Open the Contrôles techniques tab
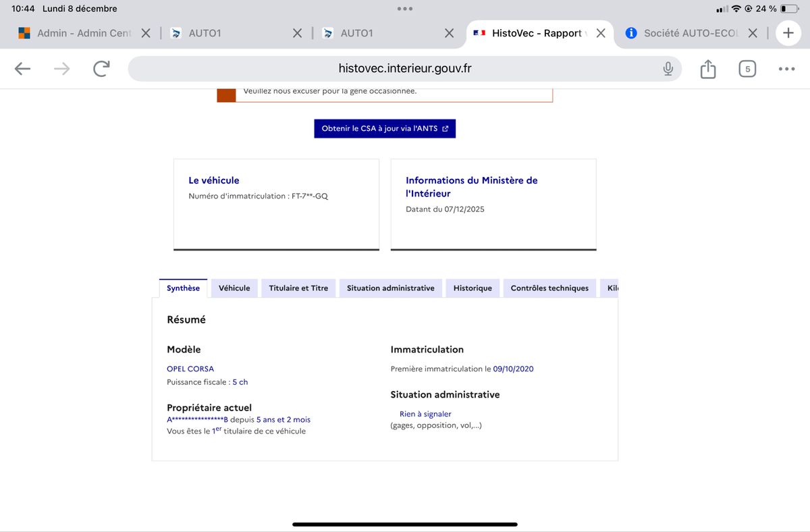 click(549, 288)
